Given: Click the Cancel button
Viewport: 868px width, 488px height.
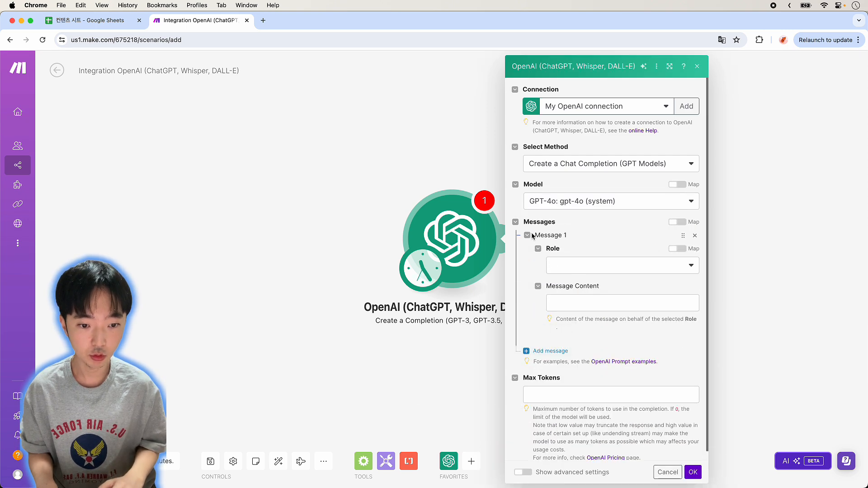Looking at the screenshot, I should pyautogui.click(x=667, y=472).
